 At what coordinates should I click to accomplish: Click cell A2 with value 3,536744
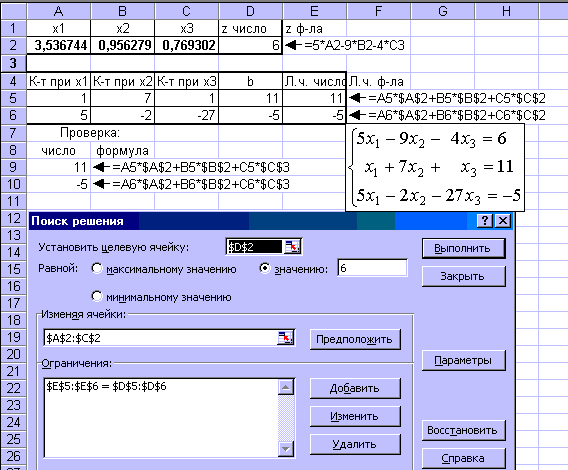pyautogui.click(x=59, y=45)
